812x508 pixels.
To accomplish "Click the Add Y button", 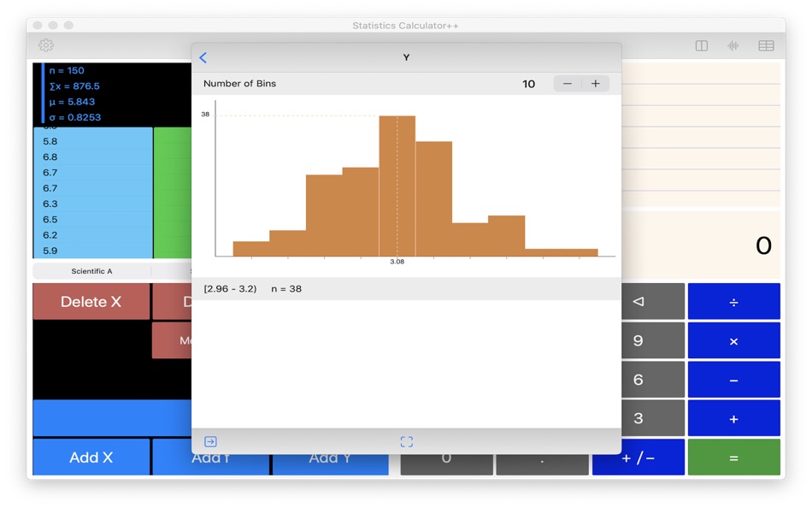I will [331, 464].
